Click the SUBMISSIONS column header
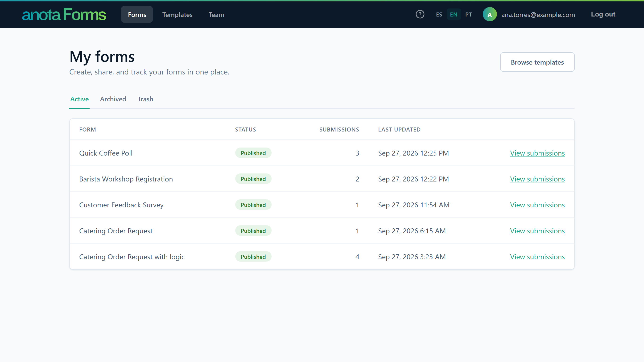Image resolution: width=644 pixels, height=362 pixels. tap(339, 129)
